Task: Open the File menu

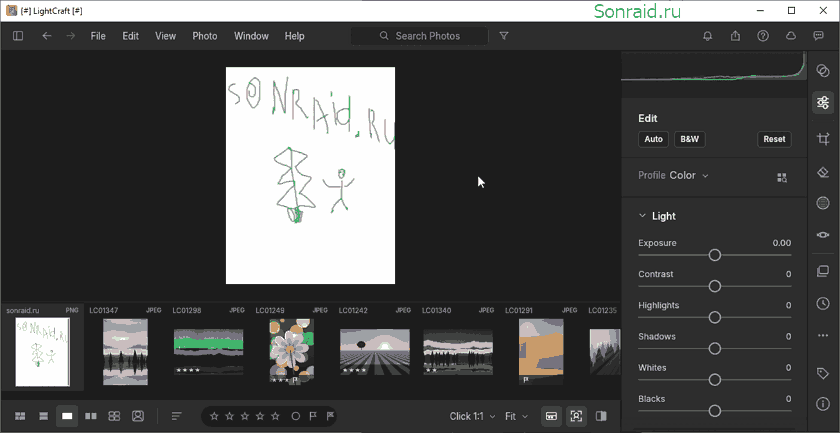Action: point(98,36)
